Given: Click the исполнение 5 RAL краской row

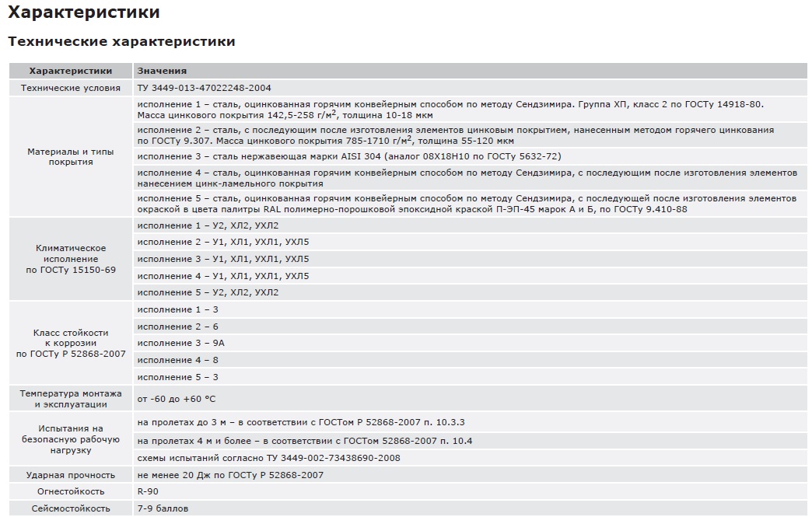Looking at the screenshot, I should pos(471,204).
